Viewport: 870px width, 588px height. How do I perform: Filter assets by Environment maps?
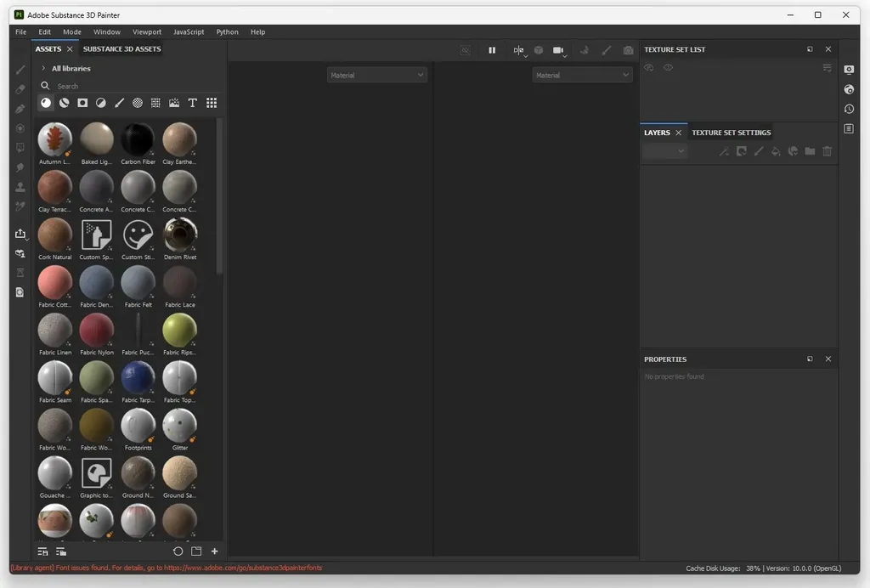coord(174,103)
